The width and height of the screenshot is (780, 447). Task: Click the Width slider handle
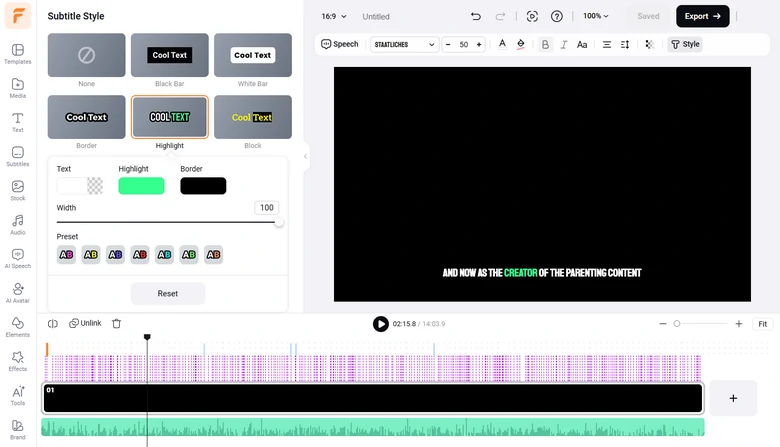[x=279, y=222]
